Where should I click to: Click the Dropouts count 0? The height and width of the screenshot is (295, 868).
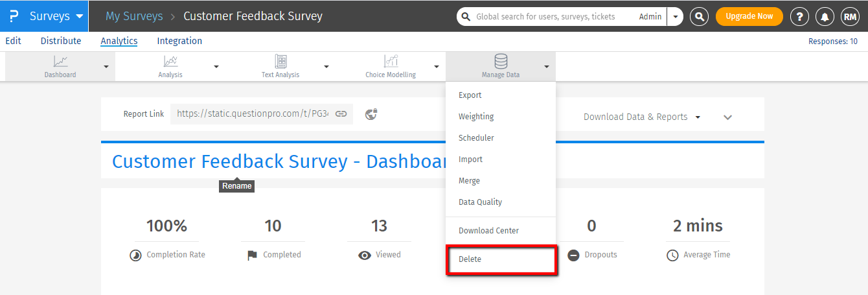click(x=591, y=226)
